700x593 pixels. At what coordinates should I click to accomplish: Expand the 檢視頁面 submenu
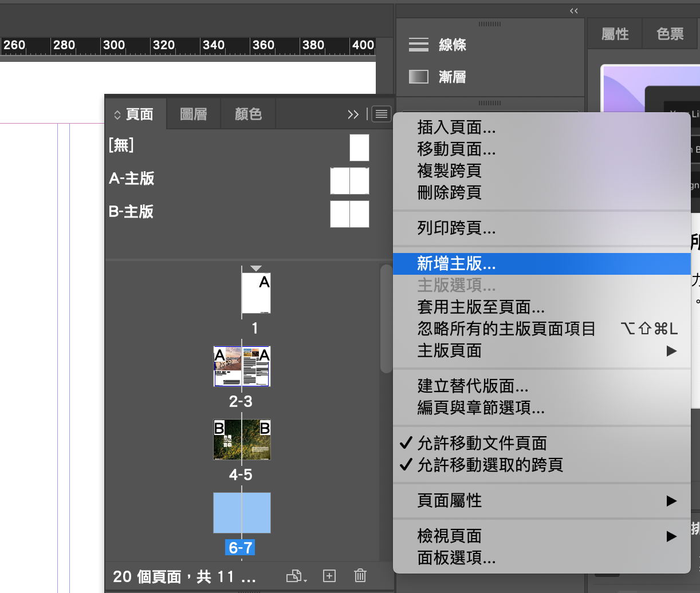tap(671, 536)
